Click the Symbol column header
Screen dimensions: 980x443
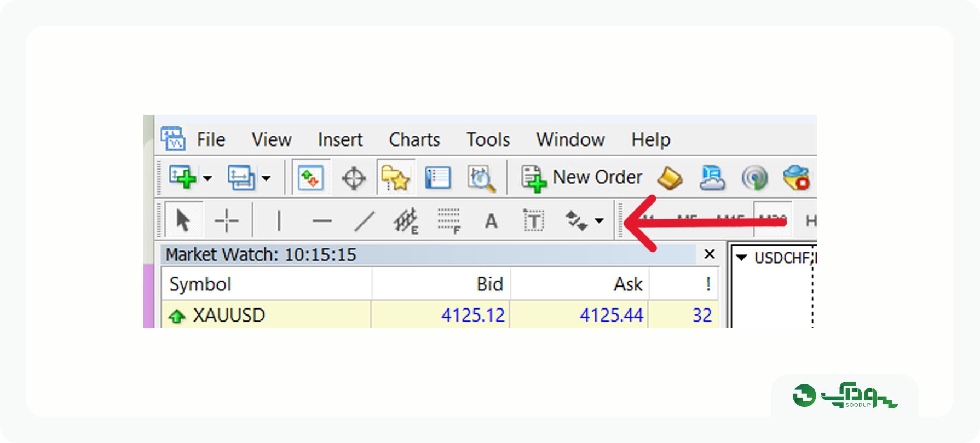267,284
